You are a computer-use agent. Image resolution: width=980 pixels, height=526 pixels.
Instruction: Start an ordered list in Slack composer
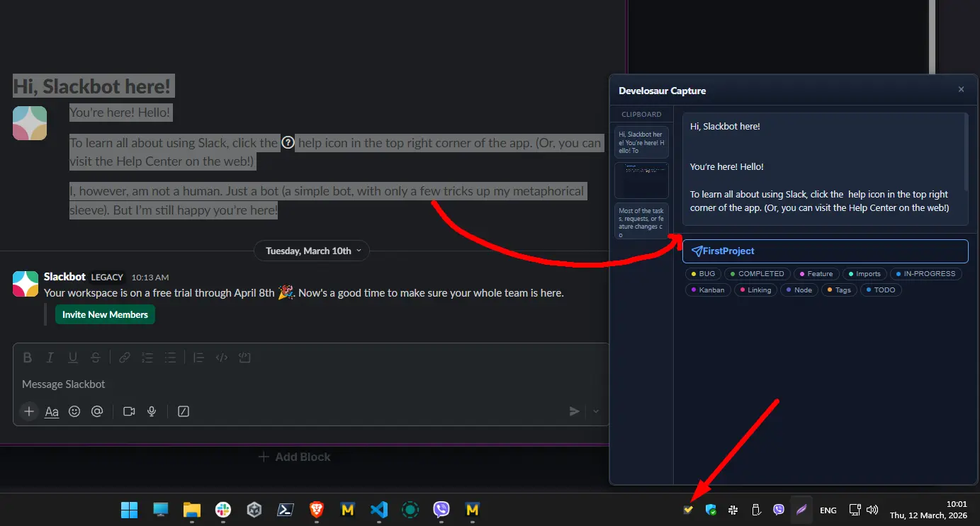click(x=147, y=358)
